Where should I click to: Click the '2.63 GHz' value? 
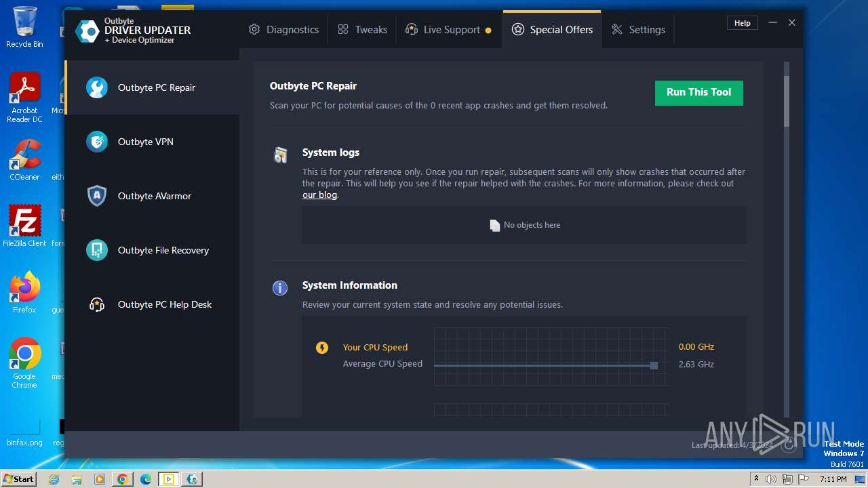696,365
